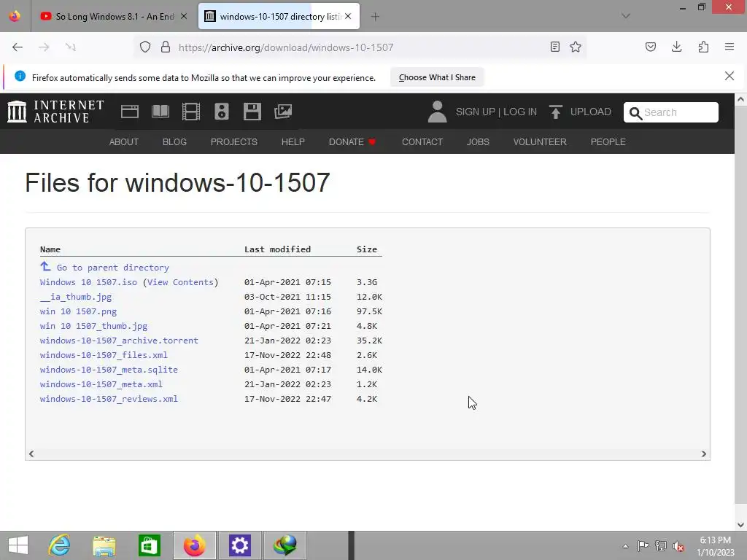
Task: Open the list all tabs chevron
Action: [x=626, y=16]
